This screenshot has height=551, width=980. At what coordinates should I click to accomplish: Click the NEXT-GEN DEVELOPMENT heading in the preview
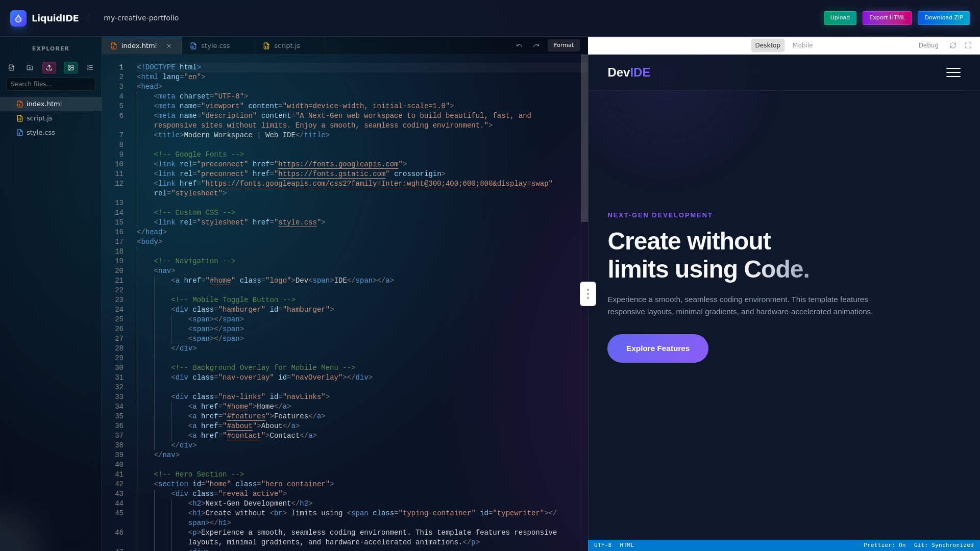coord(660,215)
